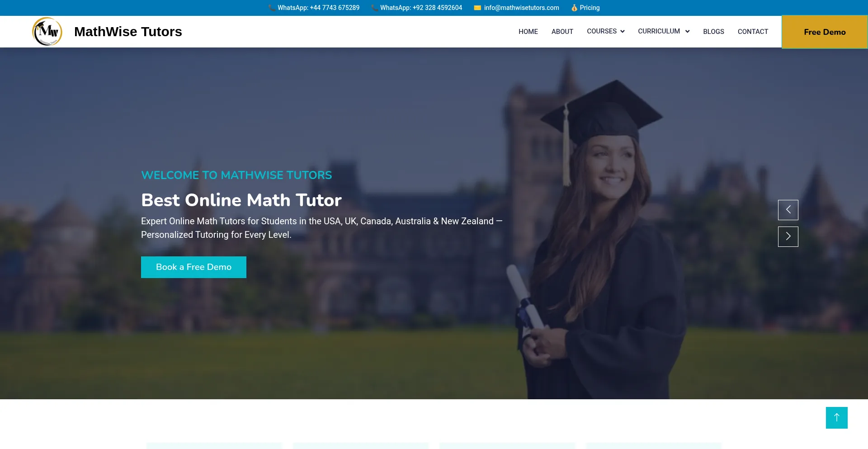Open the HOME menu item
Image resolution: width=868 pixels, height=449 pixels.
tap(528, 32)
